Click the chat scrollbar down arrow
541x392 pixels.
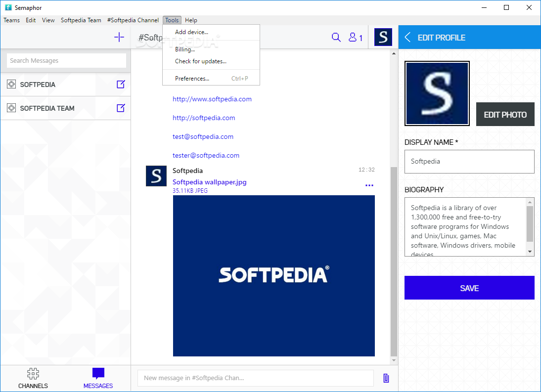394,360
